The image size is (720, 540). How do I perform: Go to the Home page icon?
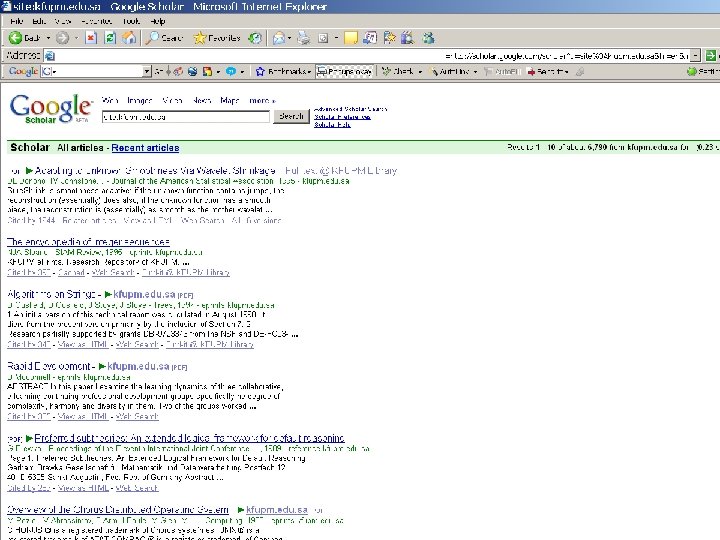129,38
